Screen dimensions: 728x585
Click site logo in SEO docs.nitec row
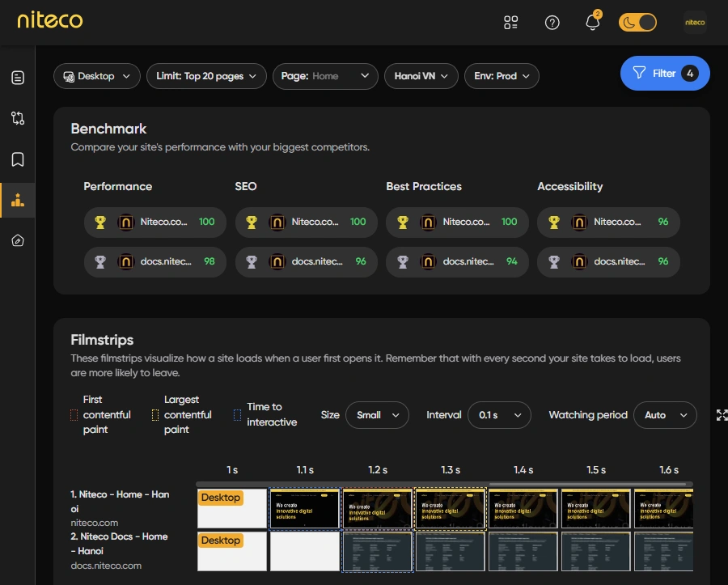pos(277,262)
